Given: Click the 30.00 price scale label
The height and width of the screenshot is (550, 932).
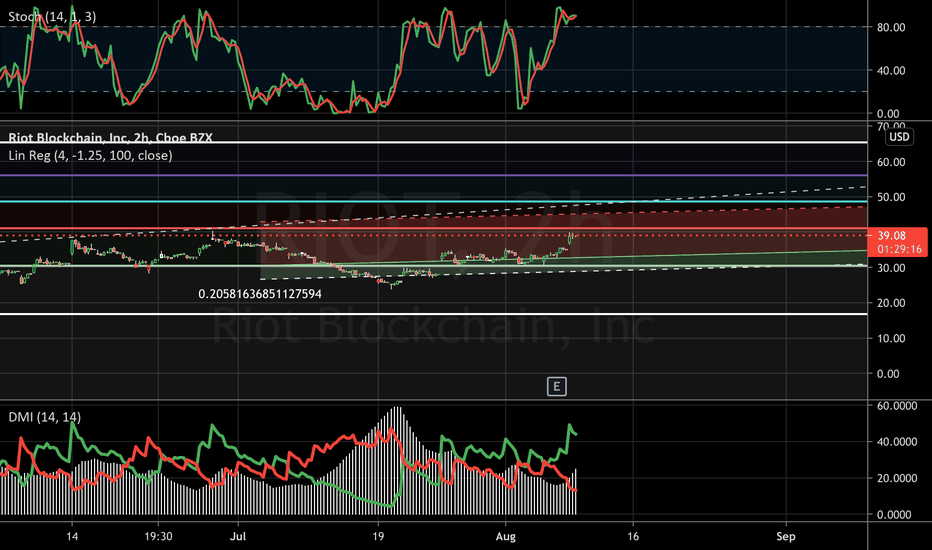Looking at the screenshot, I should (x=891, y=268).
